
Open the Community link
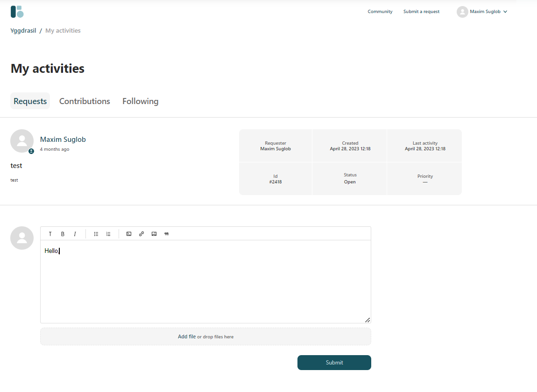click(x=380, y=12)
